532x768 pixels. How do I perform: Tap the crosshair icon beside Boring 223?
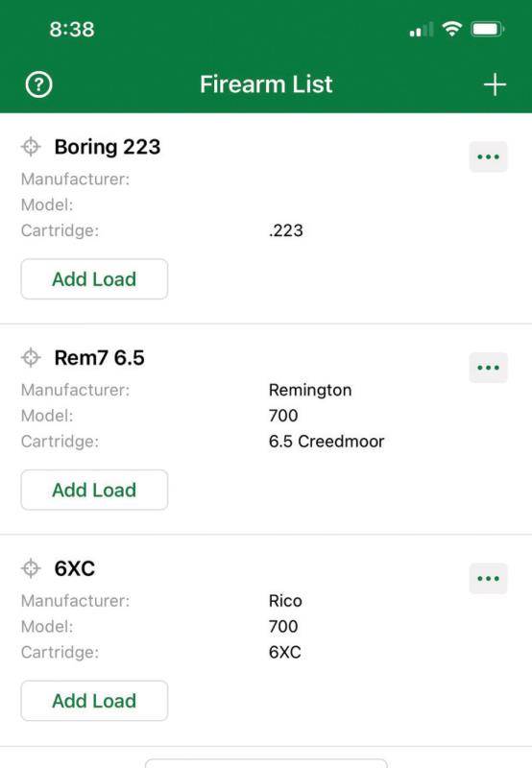click(x=31, y=147)
